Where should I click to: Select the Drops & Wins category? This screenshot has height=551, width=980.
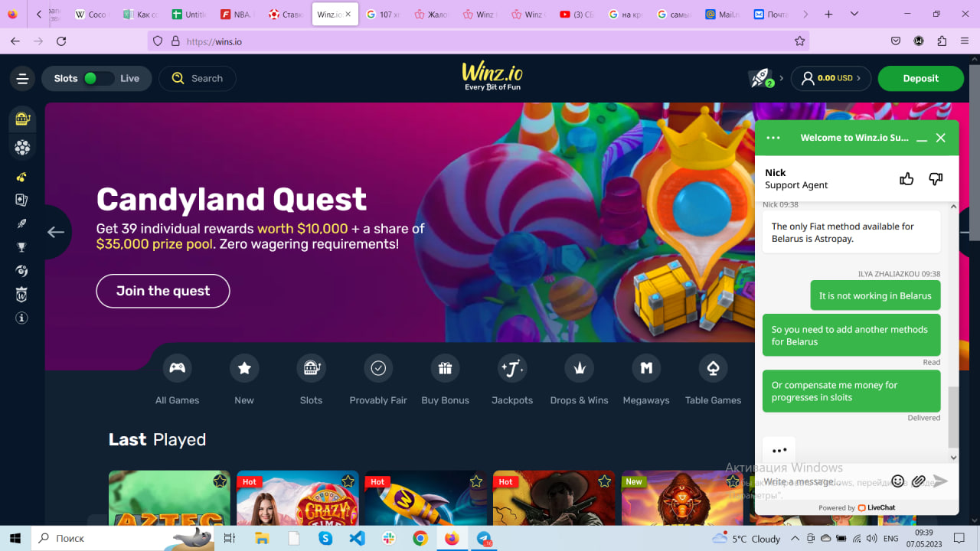tap(579, 380)
